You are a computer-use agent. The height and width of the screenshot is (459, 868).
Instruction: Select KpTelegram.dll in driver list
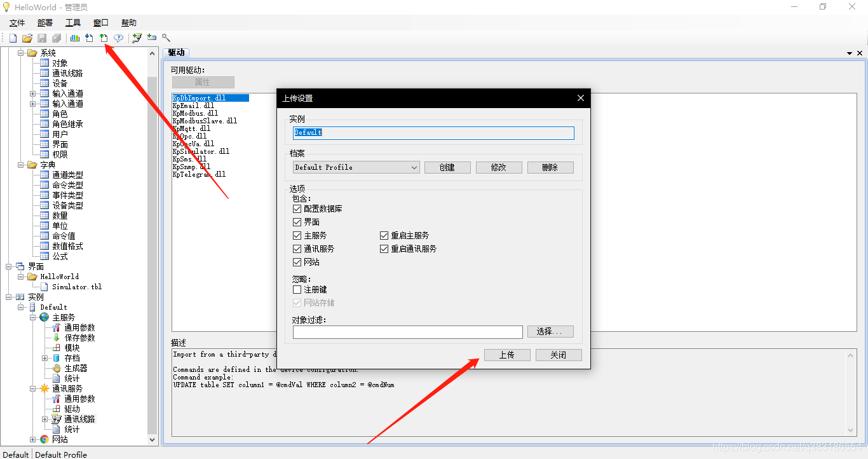pyautogui.click(x=199, y=174)
